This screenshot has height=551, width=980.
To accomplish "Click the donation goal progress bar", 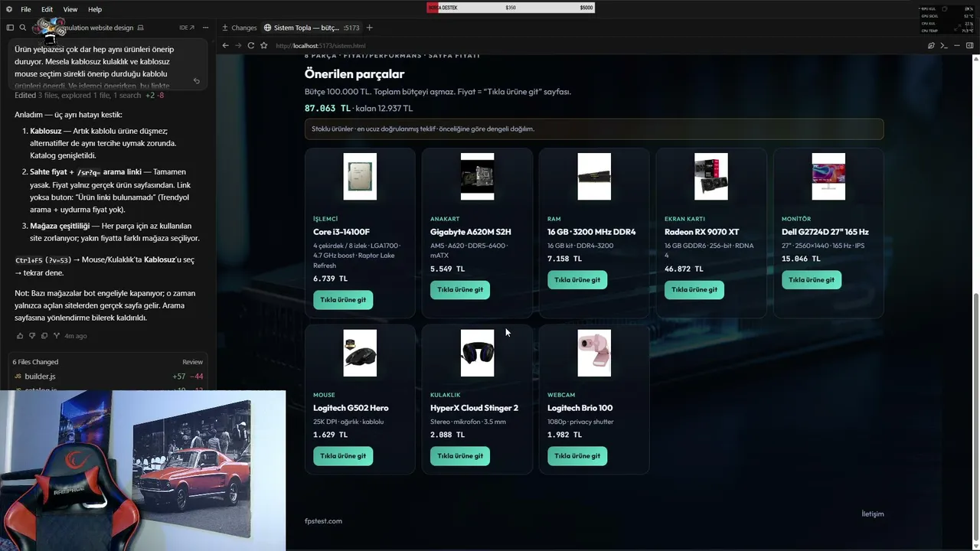I will 511,8.
